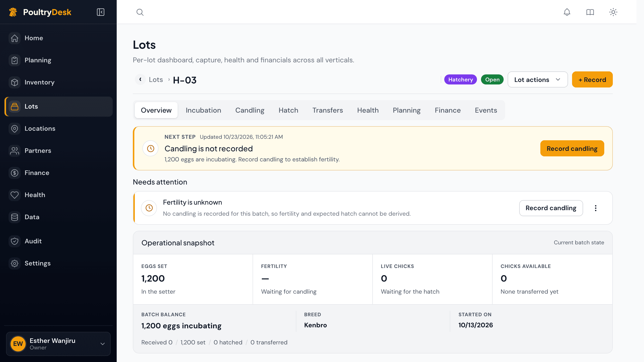Go to Home in sidebar
The height and width of the screenshot is (362, 644).
58,38
